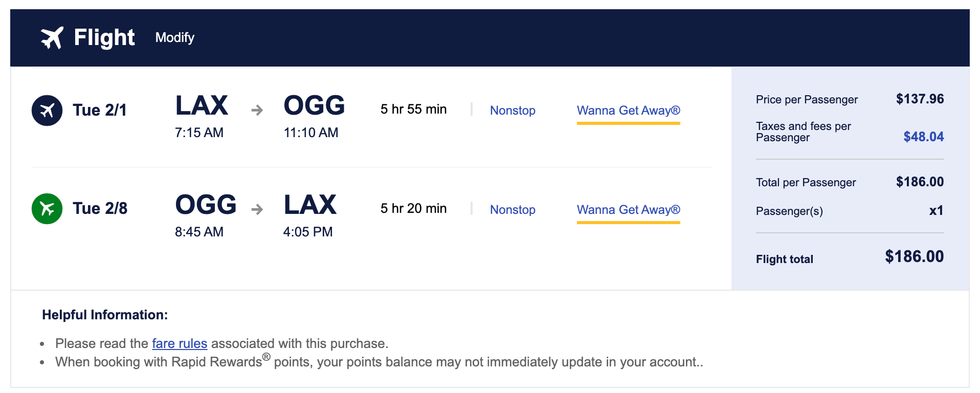Viewport: 980px width, 393px height.
Task: Click the white airplane icon in header
Action: pyautogui.click(x=52, y=37)
